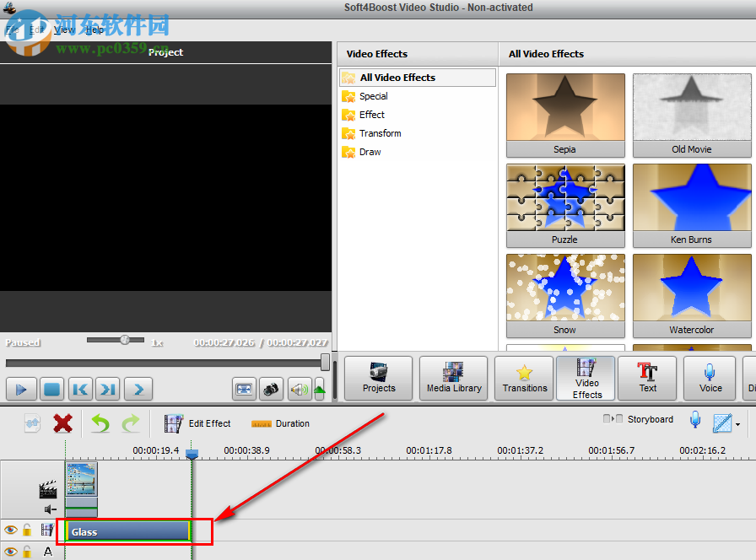756x560 pixels.
Task: Choose the Old Movie effect thumbnail
Action: pos(692,116)
